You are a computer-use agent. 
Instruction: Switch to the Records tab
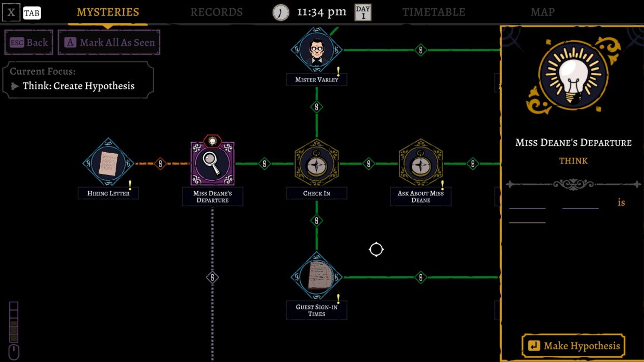tap(217, 11)
